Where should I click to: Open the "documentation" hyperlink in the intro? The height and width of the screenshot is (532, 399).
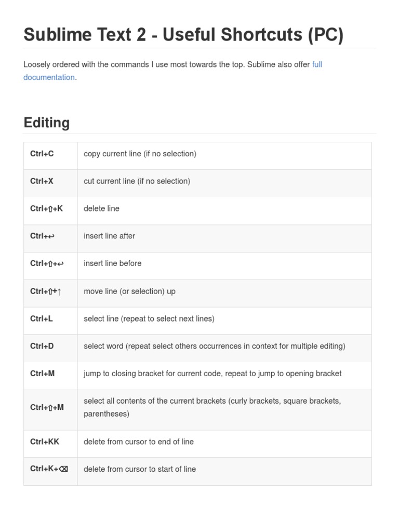(x=49, y=77)
